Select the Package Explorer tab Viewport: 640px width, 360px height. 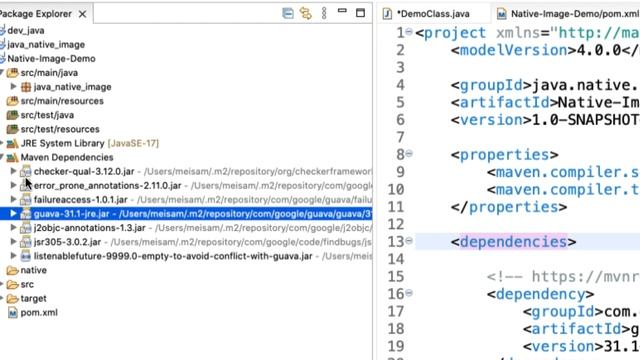(x=36, y=14)
